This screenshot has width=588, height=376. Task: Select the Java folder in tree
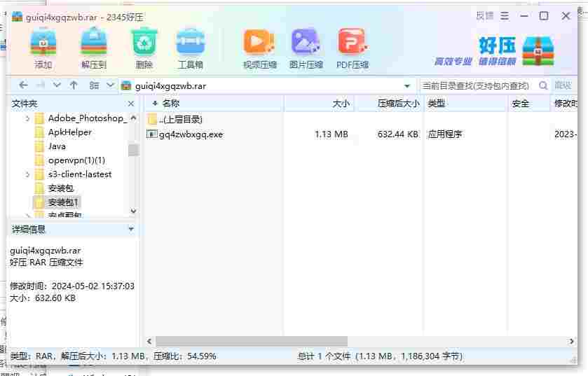click(57, 146)
